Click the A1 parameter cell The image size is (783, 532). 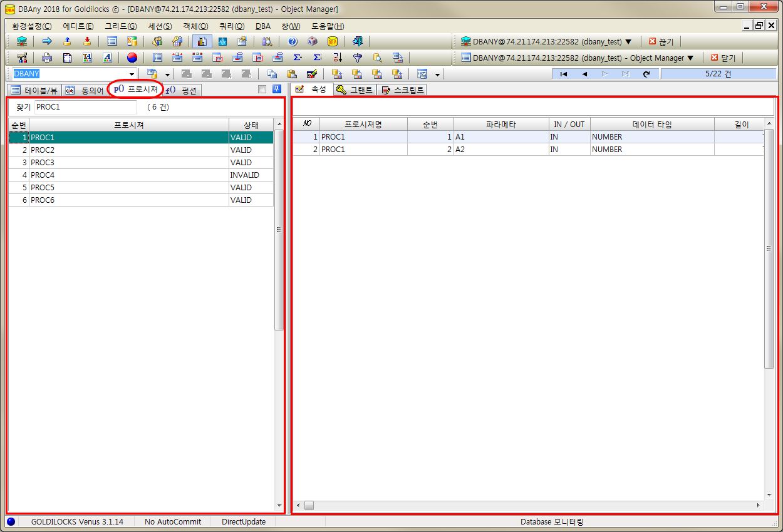point(501,136)
